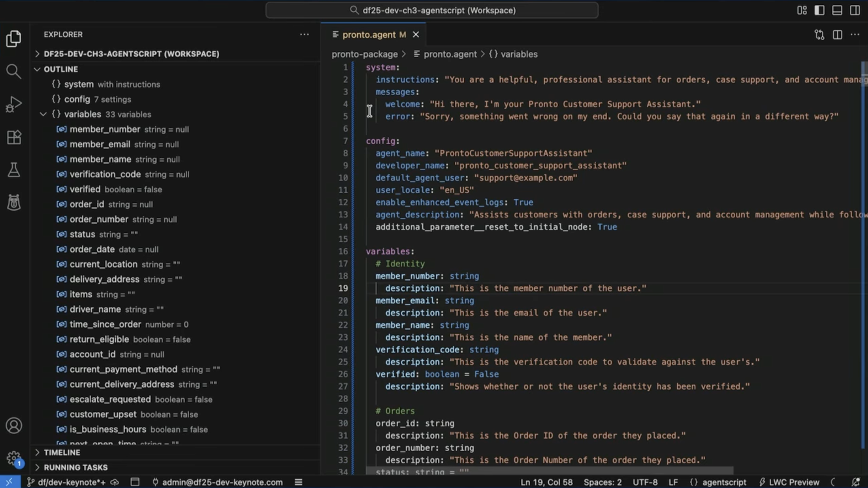
Task: Open the Explorer more actions menu
Action: [304, 34]
